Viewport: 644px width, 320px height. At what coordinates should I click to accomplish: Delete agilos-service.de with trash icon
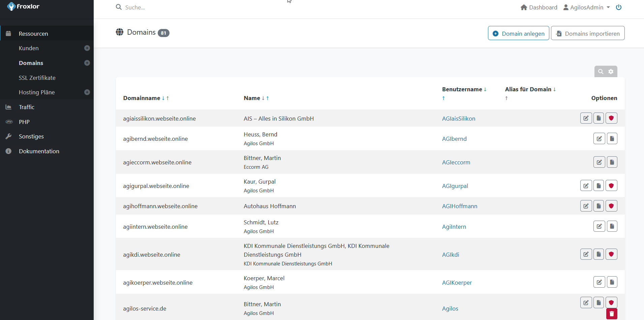click(x=612, y=314)
